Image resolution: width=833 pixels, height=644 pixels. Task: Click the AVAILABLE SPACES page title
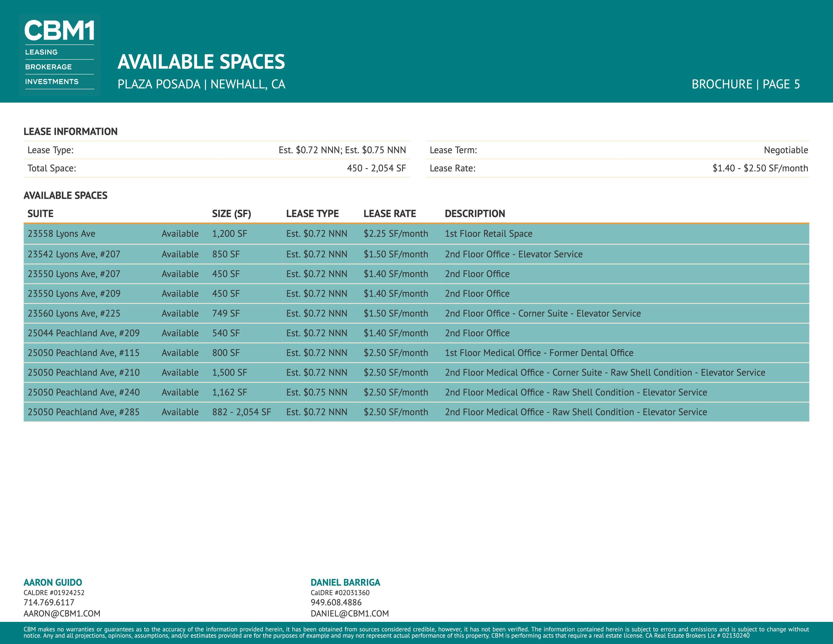click(x=201, y=62)
